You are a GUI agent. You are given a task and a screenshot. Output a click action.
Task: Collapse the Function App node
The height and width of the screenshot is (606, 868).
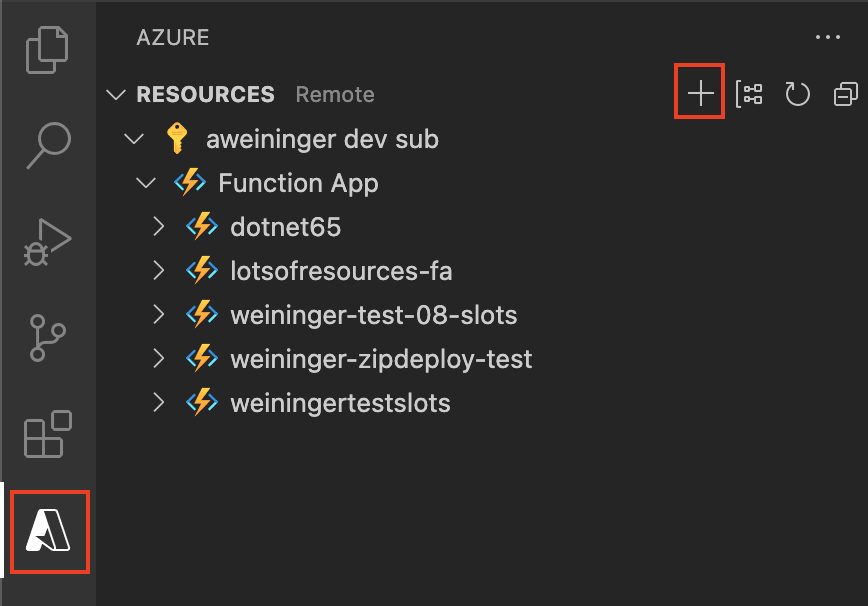146,183
